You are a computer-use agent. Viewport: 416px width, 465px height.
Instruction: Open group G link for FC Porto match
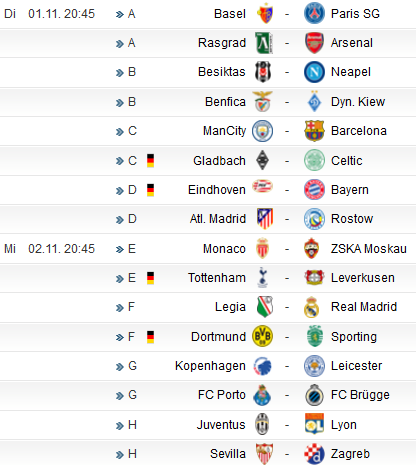[x=132, y=395]
